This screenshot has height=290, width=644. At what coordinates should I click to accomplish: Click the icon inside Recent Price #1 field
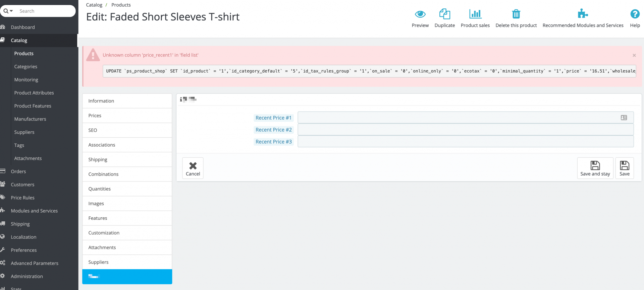[x=624, y=118]
